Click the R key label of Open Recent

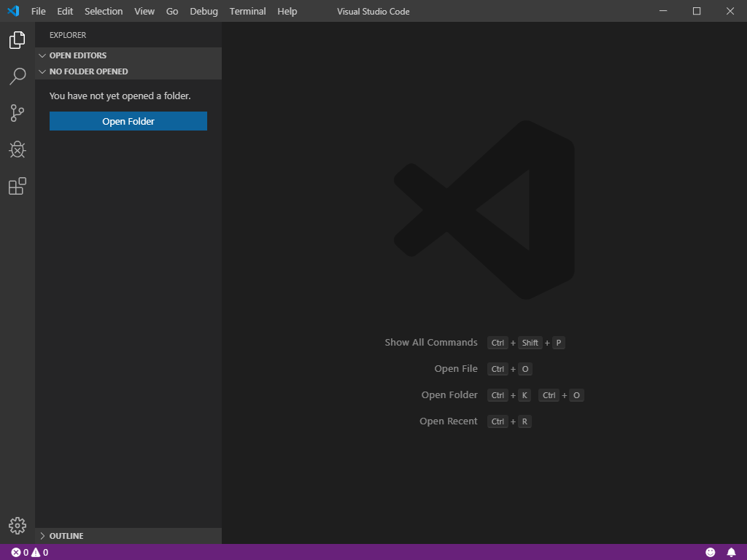coord(525,421)
